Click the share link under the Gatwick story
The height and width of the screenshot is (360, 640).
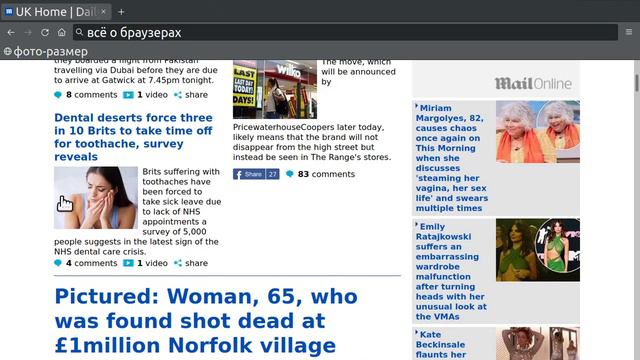tap(196, 95)
